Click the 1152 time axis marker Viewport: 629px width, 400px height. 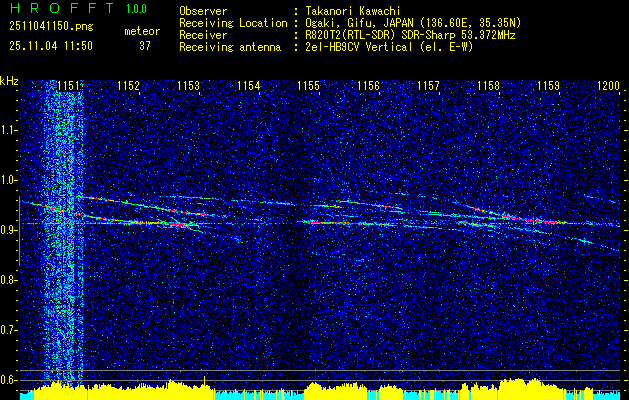pos(128,86)
